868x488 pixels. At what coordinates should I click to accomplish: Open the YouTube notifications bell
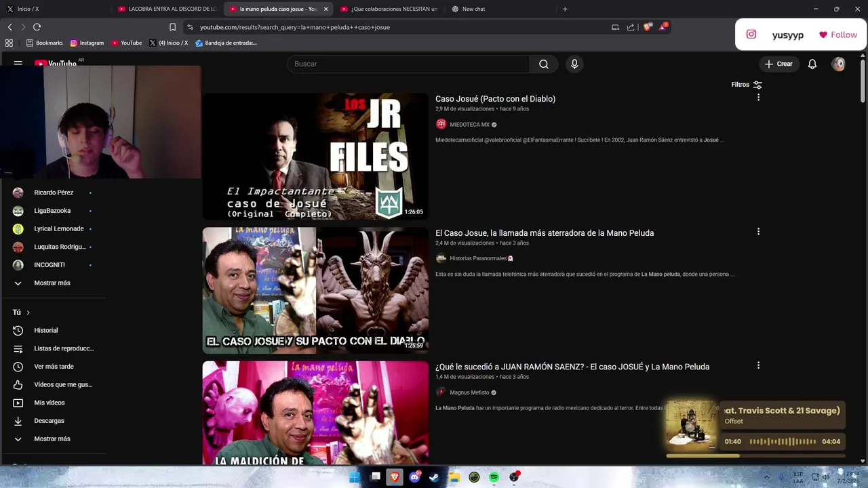click(812, 64)
